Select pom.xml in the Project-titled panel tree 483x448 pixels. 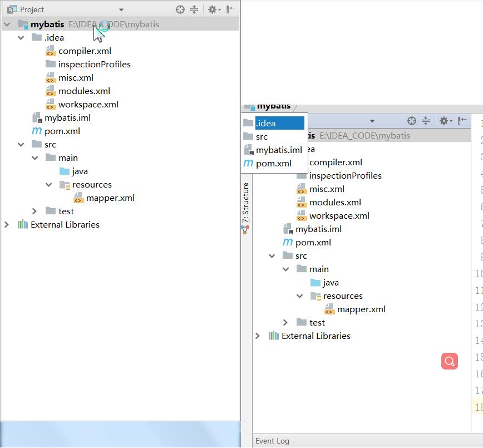62,131
